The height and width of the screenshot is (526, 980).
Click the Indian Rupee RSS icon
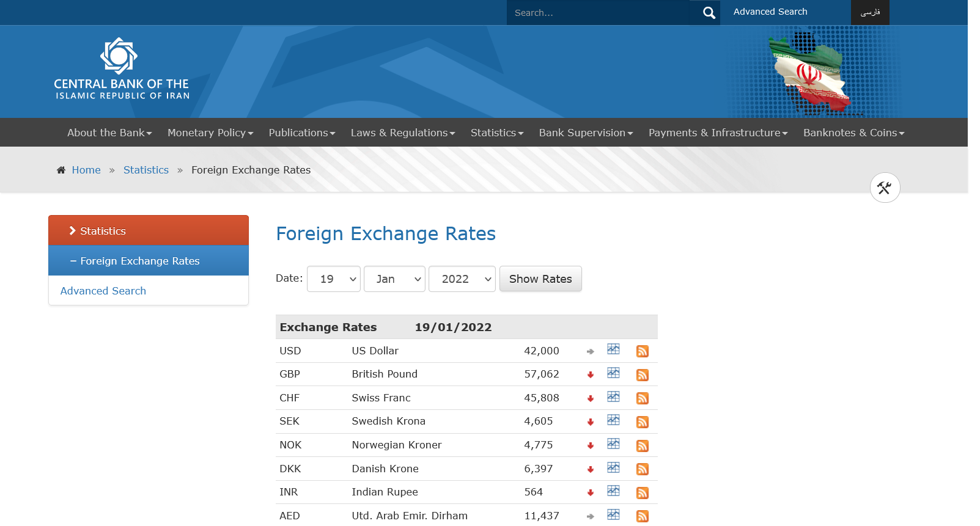point(642,493)
